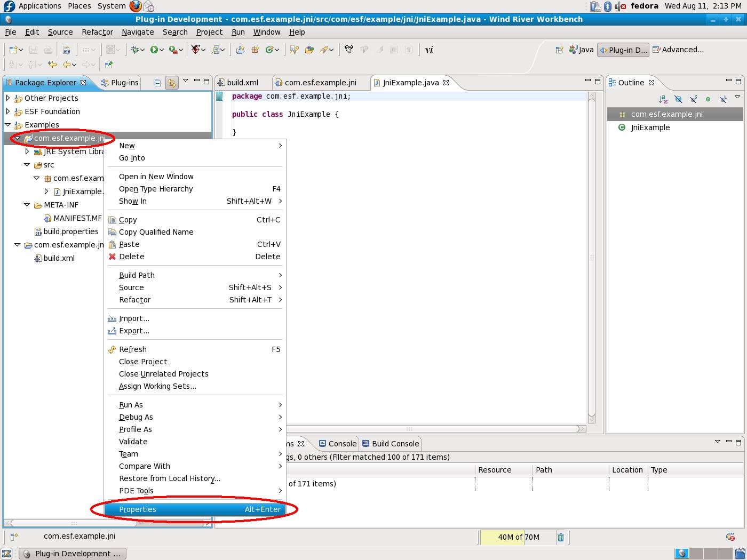
Task: Click the Plug-in D... perspective button
Action: [623, 50]
